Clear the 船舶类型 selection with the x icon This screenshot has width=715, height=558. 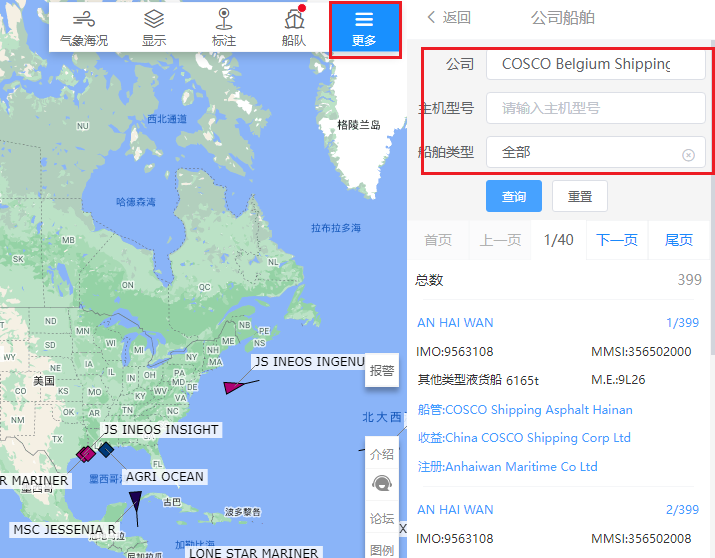(688, 155)
